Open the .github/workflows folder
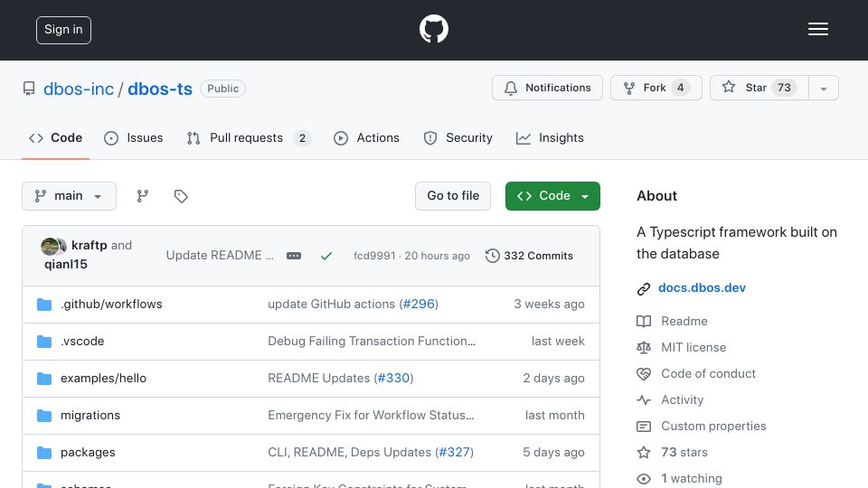Viewport: 868px width, 488px height. [111, 304]
